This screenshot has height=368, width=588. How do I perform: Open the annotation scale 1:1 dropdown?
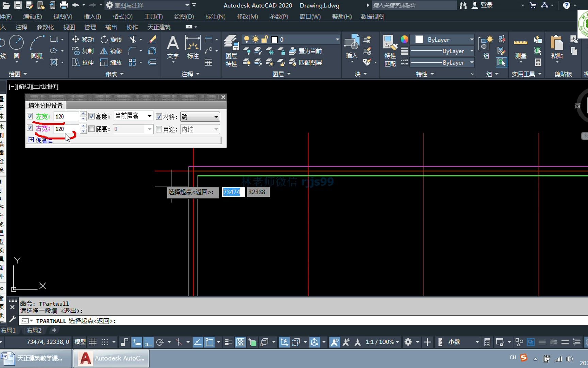coord(382,342)
